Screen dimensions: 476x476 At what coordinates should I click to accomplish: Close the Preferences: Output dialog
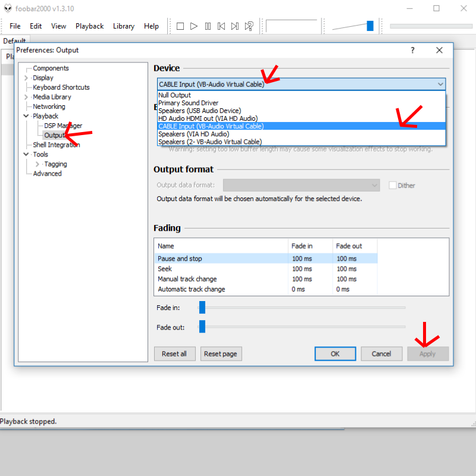(439, 50)
